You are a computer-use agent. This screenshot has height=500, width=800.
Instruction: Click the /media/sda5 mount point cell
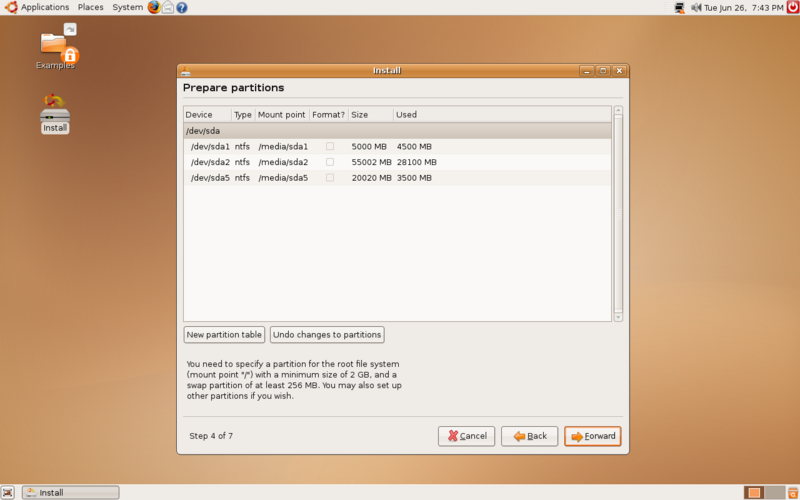283,178
